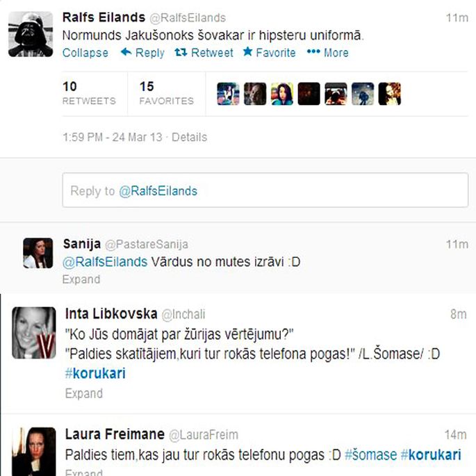Expand Inta Libkovska's tweet
The width and height of the screenshot is (476, 476).
[x=84, y=393]
